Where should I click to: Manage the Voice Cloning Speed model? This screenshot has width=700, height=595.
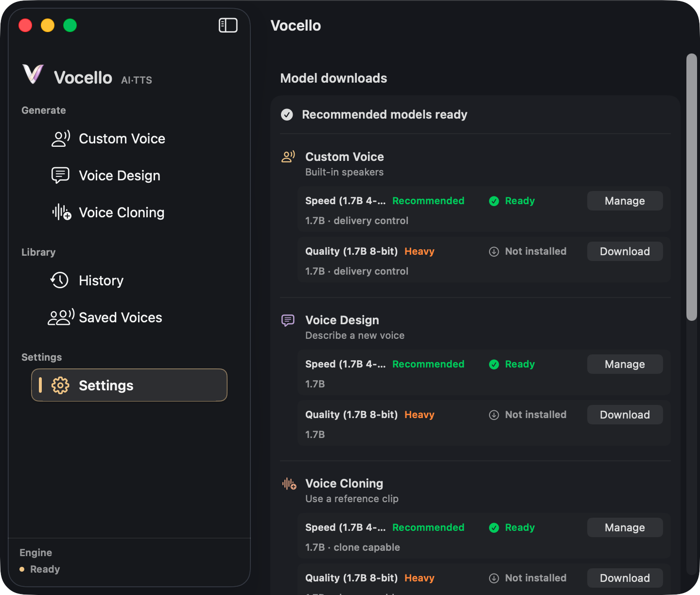pos(625,527)
